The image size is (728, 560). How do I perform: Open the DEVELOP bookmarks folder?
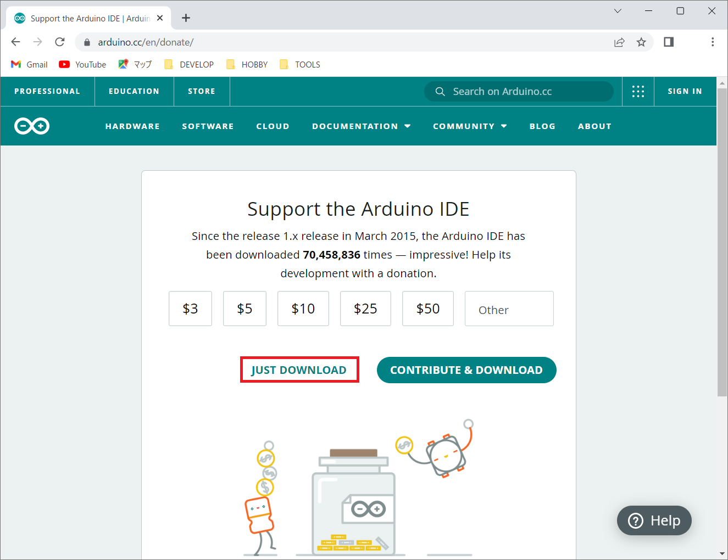[188, 64]
